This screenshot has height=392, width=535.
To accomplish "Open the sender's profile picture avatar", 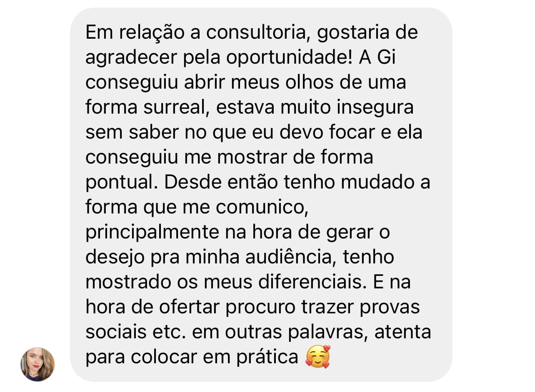I will click(37, 365).
